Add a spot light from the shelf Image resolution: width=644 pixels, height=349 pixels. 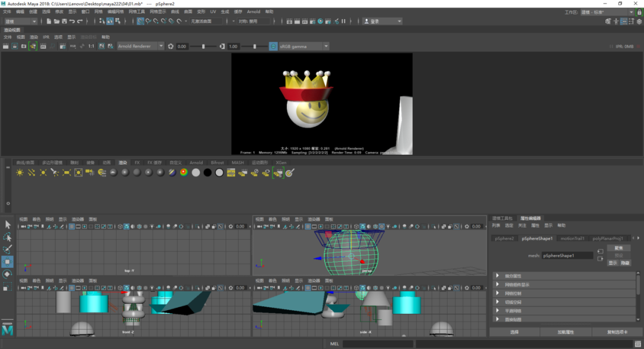[x=55, y=172]
